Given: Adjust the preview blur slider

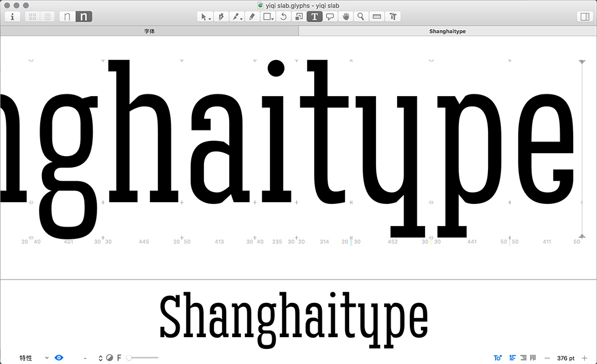Looking at the screenshot, I should 142,358.
